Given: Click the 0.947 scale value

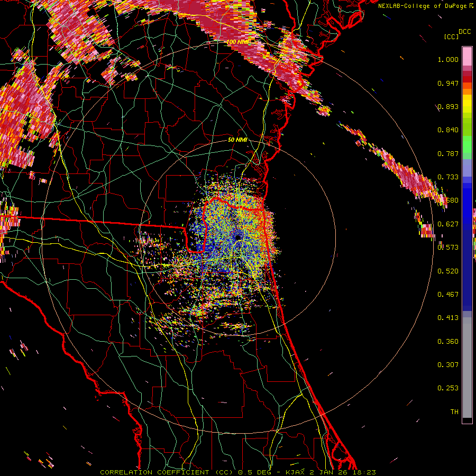Looking at the screenshot, I should pyautogui.click(x=448, y=83).
